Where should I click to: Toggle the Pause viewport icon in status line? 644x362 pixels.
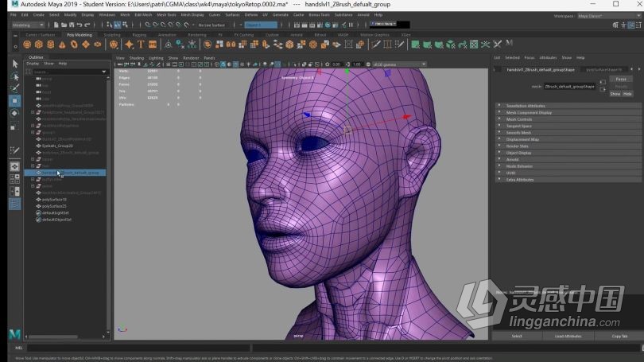click(x=351, y=25)
